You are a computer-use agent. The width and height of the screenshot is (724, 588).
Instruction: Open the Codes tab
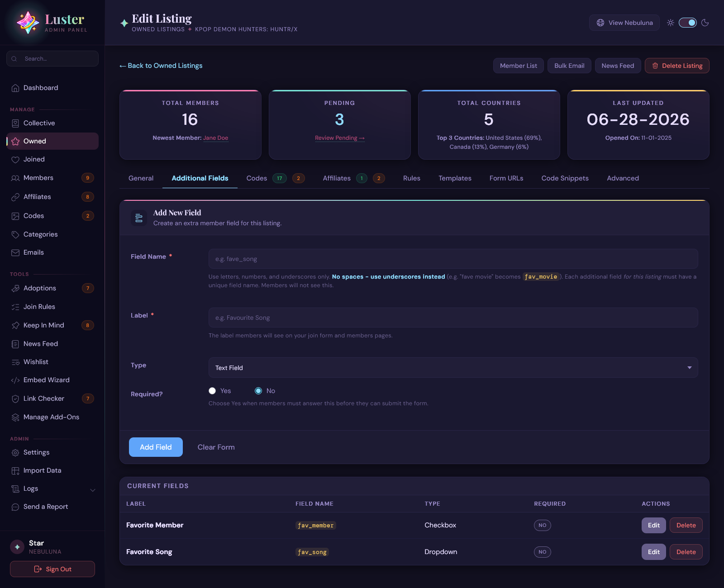[x=276, y=178]
